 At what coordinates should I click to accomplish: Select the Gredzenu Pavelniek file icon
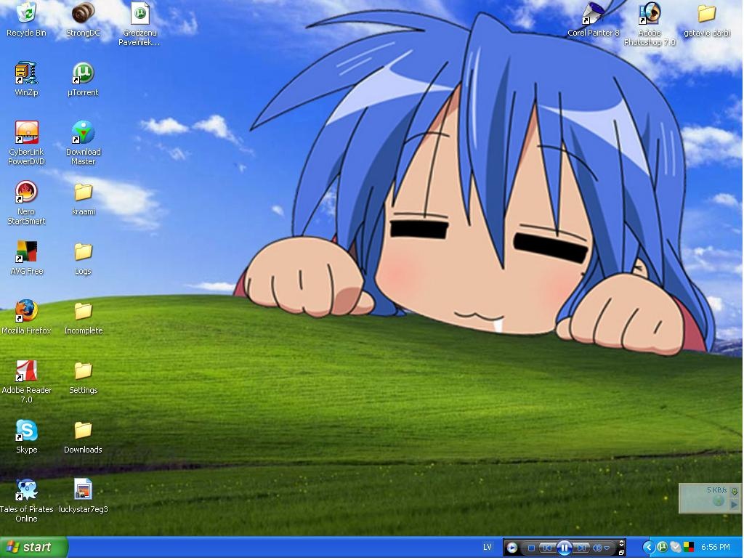139,24
